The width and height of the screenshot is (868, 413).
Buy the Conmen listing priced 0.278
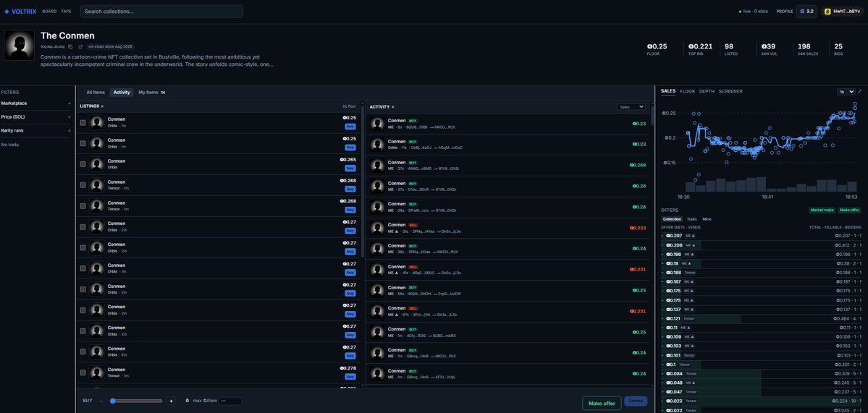pos(350,377)
